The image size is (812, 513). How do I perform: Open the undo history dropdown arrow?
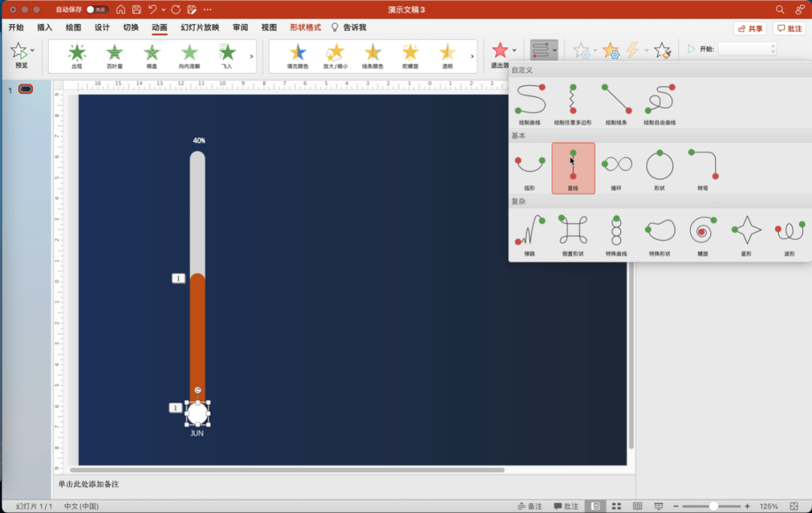164,9
